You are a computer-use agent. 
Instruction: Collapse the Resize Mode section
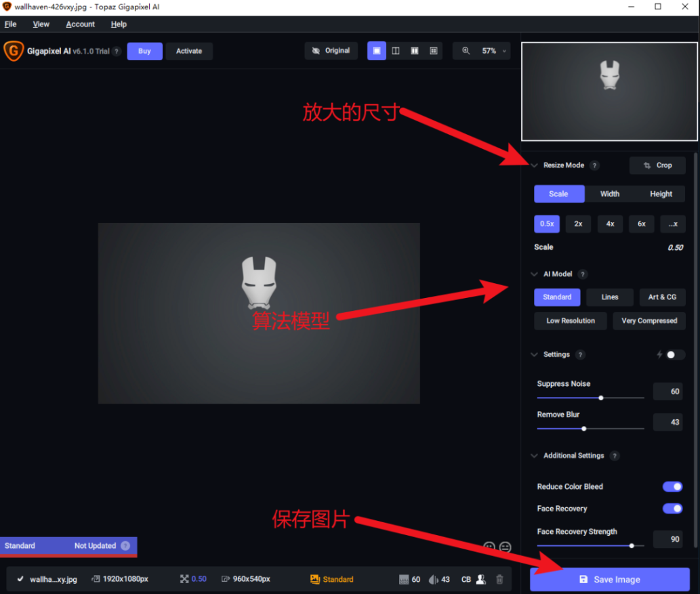pyautogui.click(x=535, y=165)
